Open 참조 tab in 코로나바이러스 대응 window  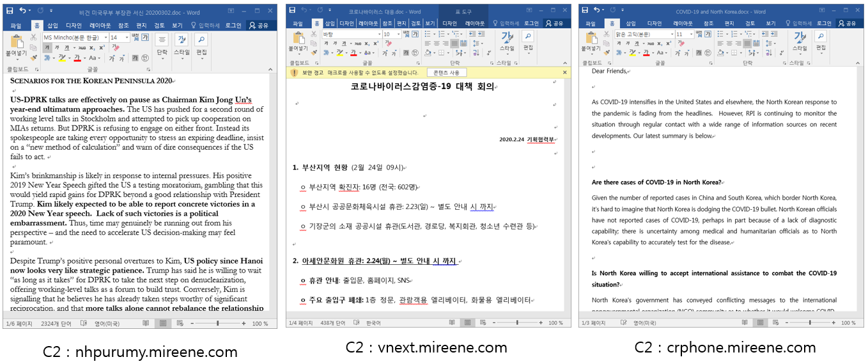tap(387, 23)
